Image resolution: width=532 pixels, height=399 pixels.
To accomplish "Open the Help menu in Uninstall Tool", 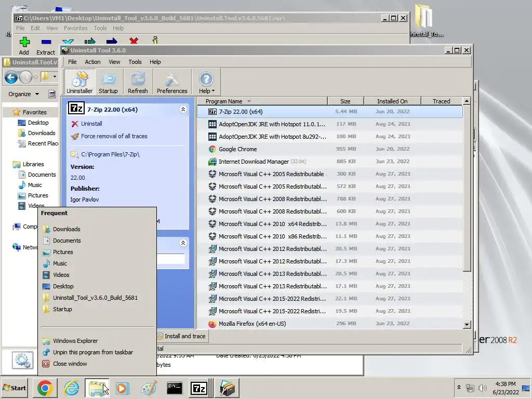I will click(x=155, y=62).
